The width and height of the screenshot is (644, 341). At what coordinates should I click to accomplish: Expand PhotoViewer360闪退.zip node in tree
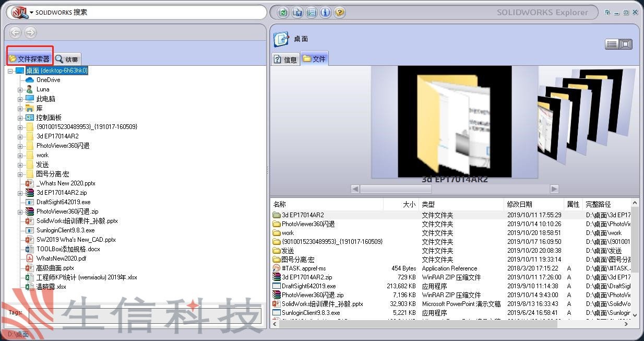click(20, 211)
